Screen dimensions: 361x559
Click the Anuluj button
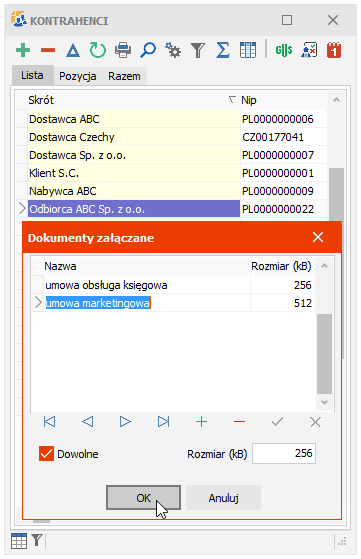[223, 498]
